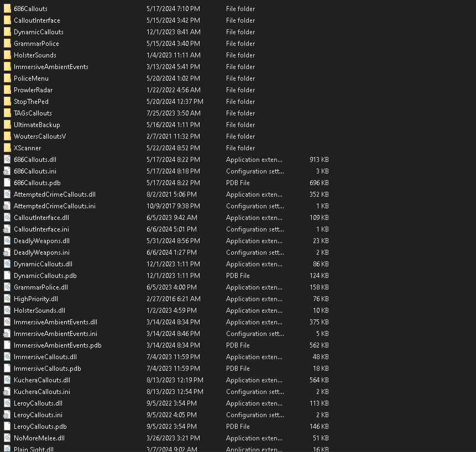Select the NoMoreMelee.dll file icon
Viewport: 476px width, 452px height.
pos(7,438)
